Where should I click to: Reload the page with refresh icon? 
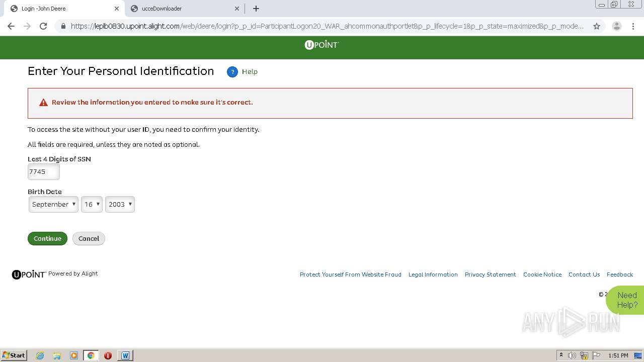[x=43, y=26]
